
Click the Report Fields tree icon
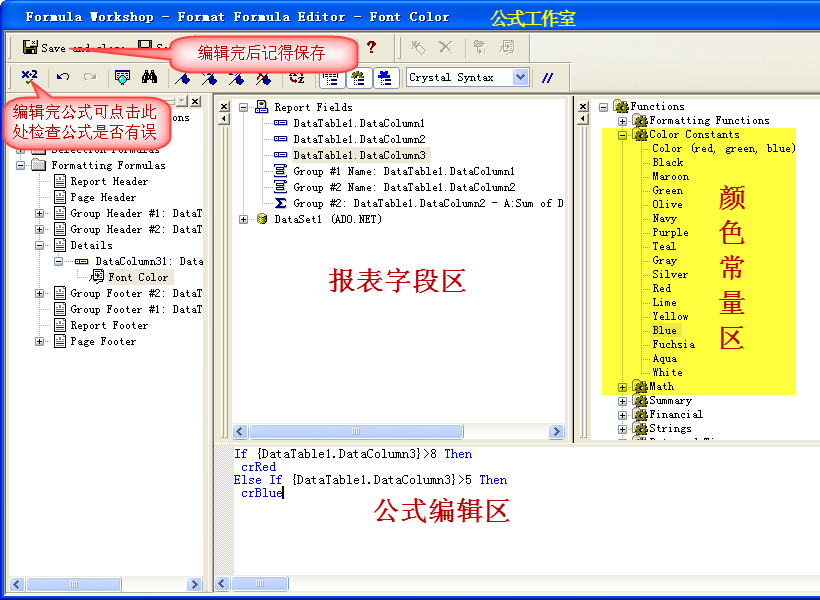[x=261, y=107]
